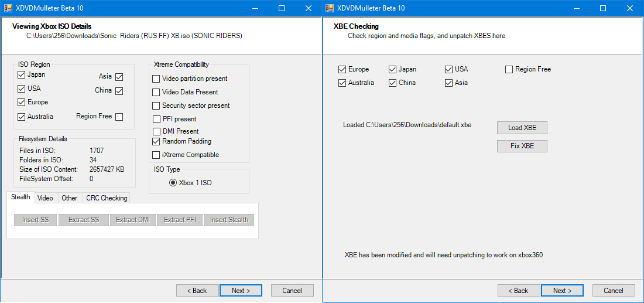Toggle Asia checkbox in XBE Checking window
This screenshot has width=644, height=303.
pyautogui.click(x=448, y=83)
